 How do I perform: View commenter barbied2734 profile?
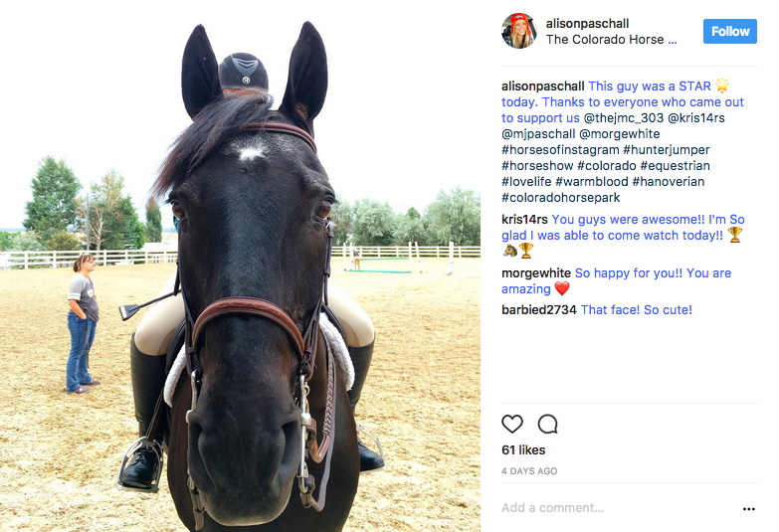coord(539,310)
